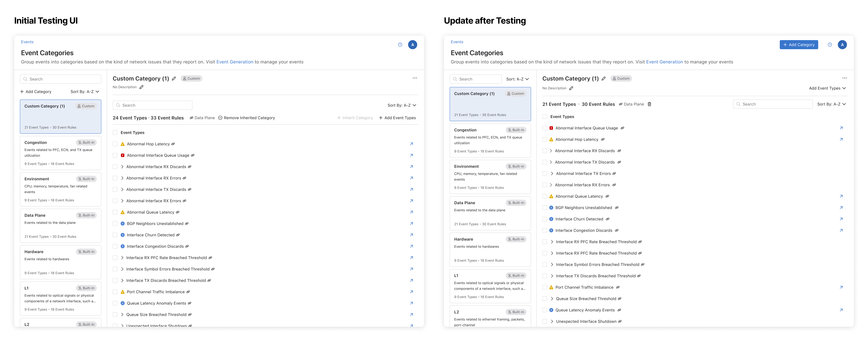
Task: Open Queue Size Breached Threshold arrow, Initial Testing UI
Action: [411, 315]
